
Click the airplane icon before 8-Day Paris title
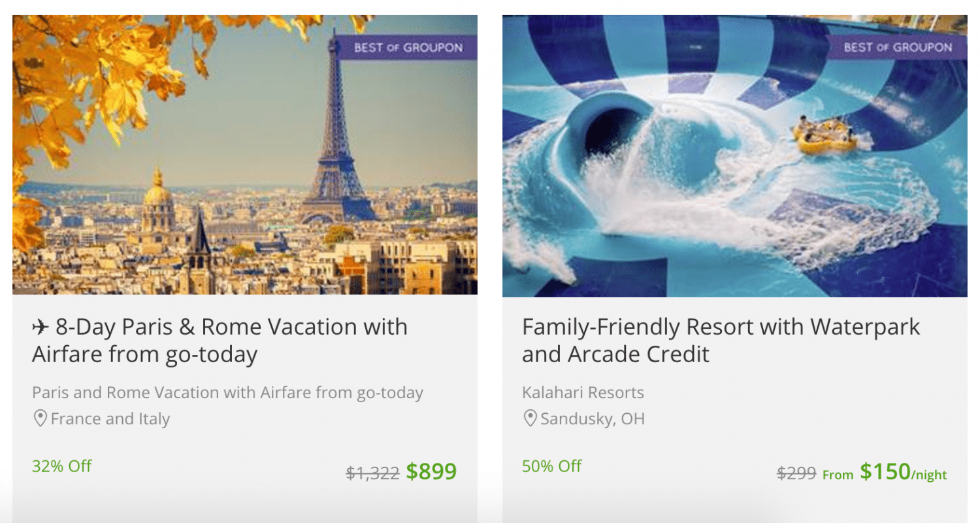[x=41, y=327]
